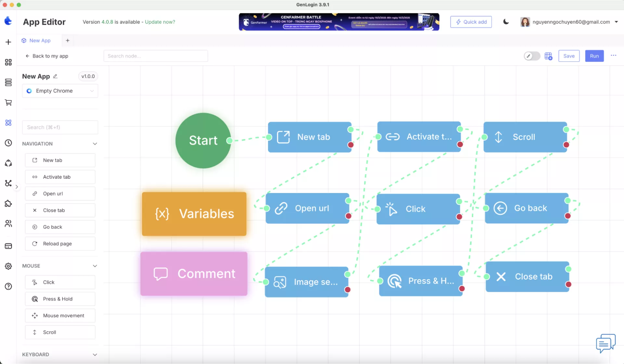This screenshot has height=364, width=624.
Task: Collapse the MOUSE section chevron
Action: 95,266
